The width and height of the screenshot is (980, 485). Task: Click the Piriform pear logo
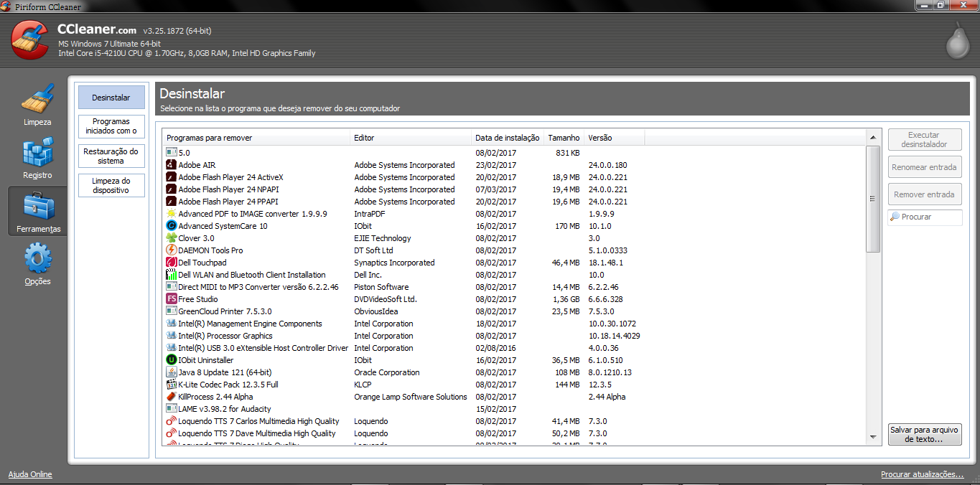tap(956, 41)
